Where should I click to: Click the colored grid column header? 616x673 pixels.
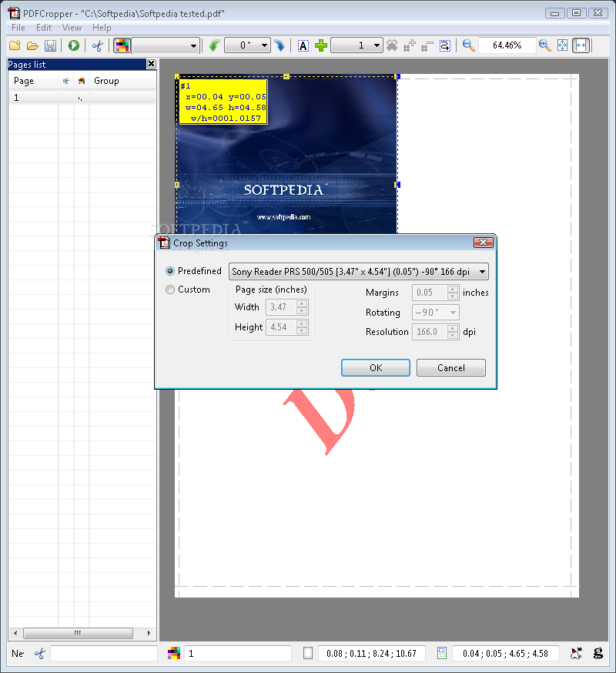[81, 81]
